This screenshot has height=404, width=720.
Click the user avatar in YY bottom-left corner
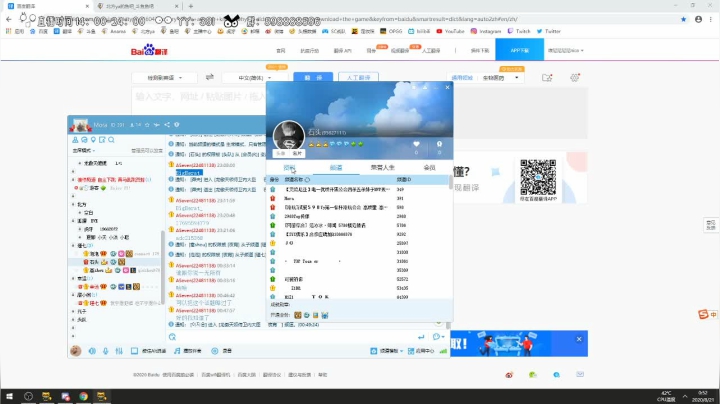[x=76, y=351]
